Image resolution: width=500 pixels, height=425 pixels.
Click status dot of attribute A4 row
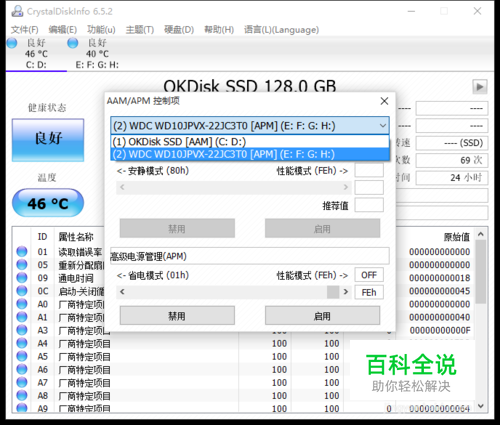coord(22,343)
